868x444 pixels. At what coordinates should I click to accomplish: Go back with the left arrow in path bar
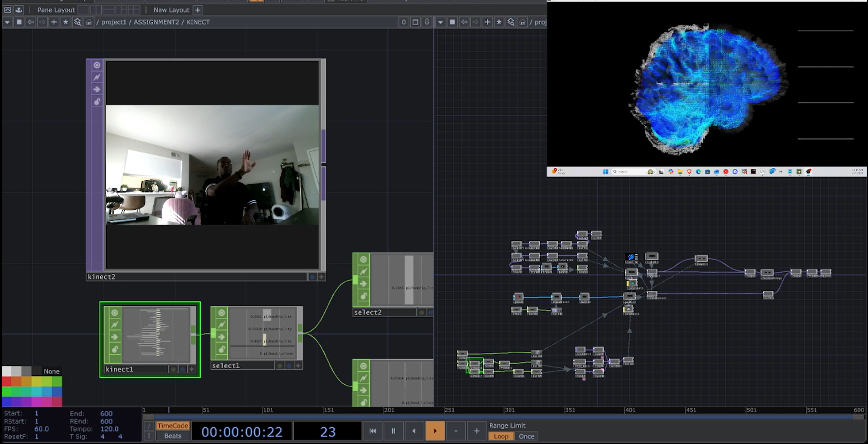coord(31,22)
